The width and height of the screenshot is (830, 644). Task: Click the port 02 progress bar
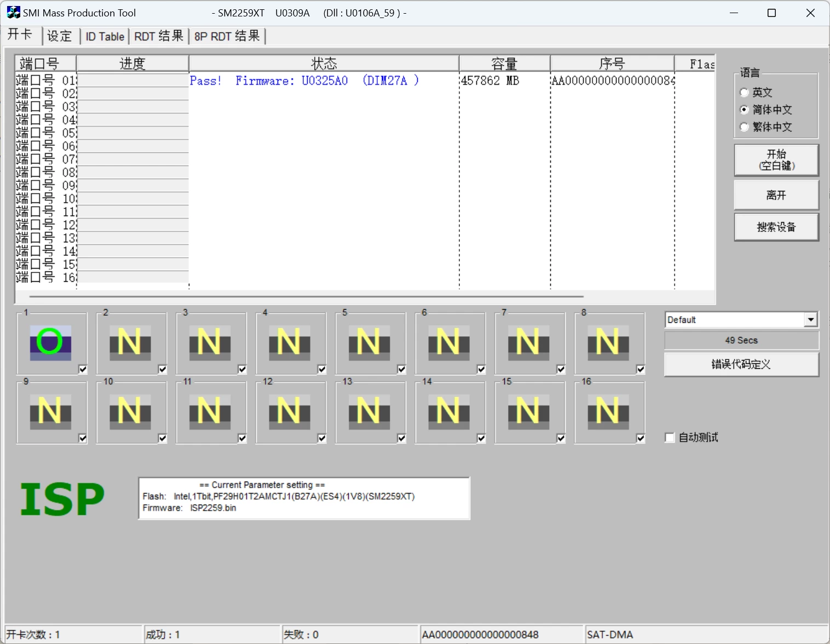[x=133, y=94]
